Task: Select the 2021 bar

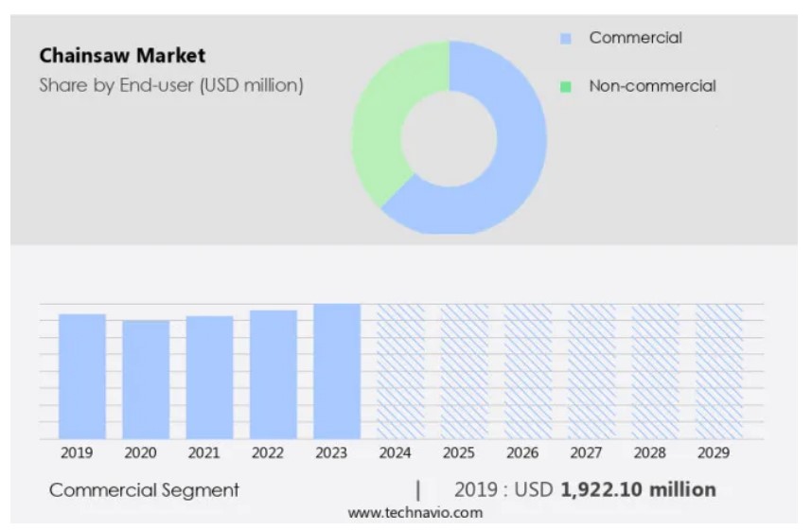Action: tap(209, 377)
